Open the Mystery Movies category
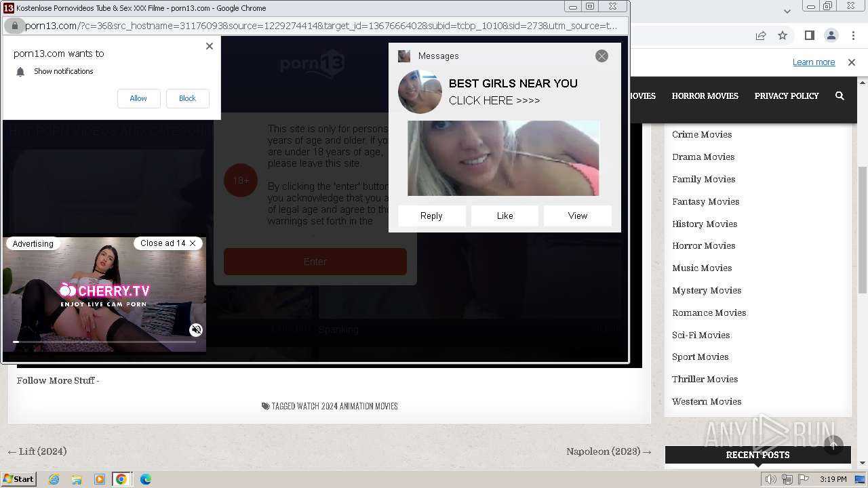 coord(707,290)
